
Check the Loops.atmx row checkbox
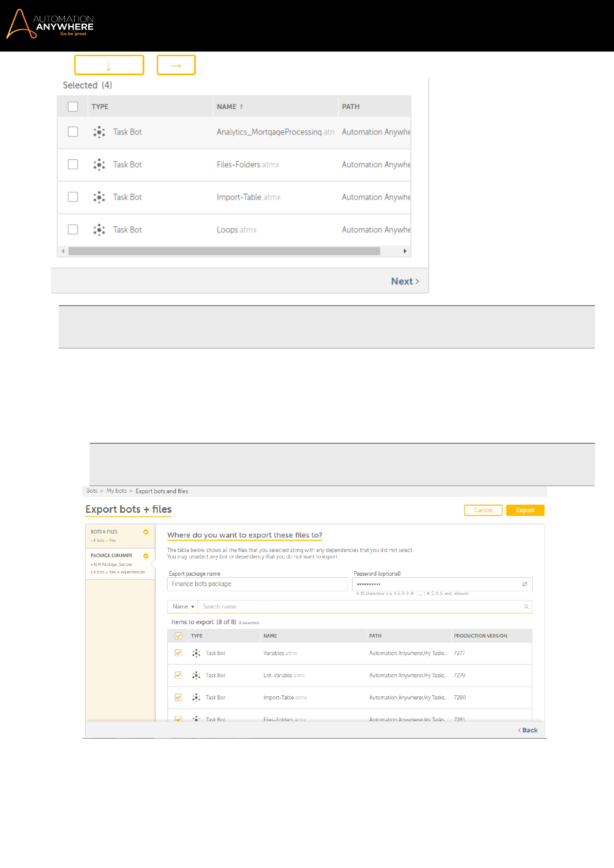coord(73,229)
